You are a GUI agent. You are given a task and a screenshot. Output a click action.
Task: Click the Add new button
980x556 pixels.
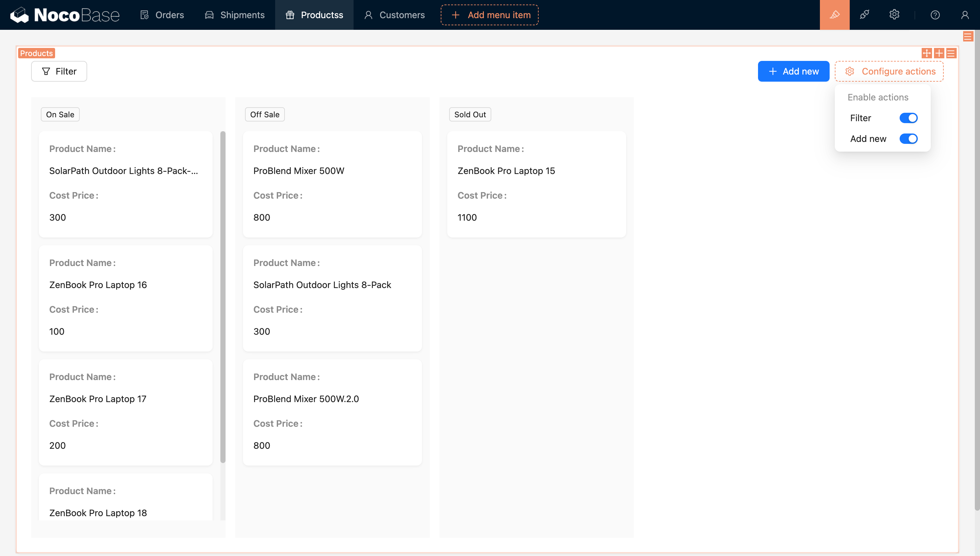point(793,71)
